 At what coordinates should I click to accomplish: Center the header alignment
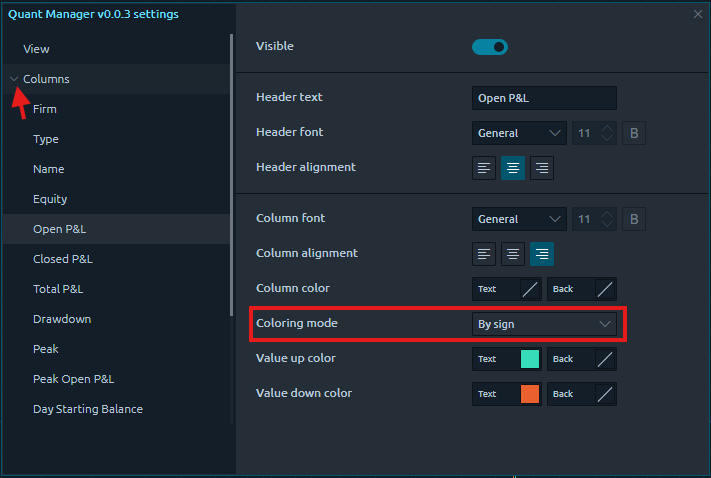(x=513, y=168)
